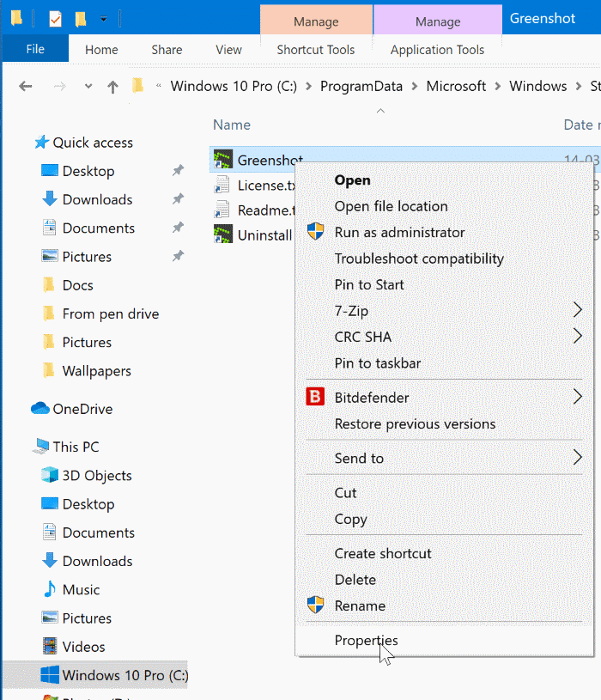Switch to the View ribbon tab
This screenshot has height=700, width=601.
228,50
